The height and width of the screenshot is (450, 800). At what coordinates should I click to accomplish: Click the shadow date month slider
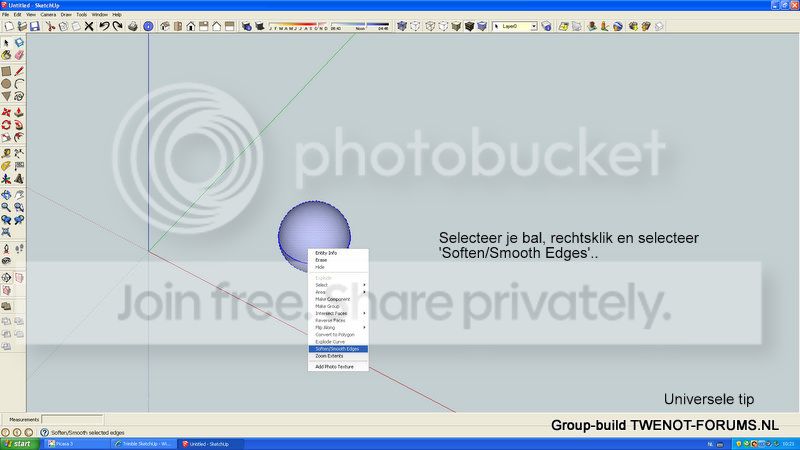[x=298, y=26]
